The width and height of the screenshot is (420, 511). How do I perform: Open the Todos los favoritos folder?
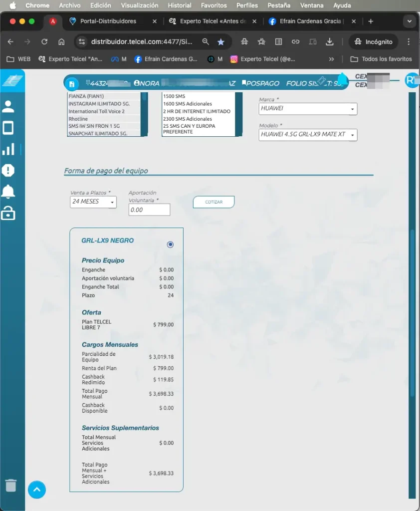pos(381,59)
